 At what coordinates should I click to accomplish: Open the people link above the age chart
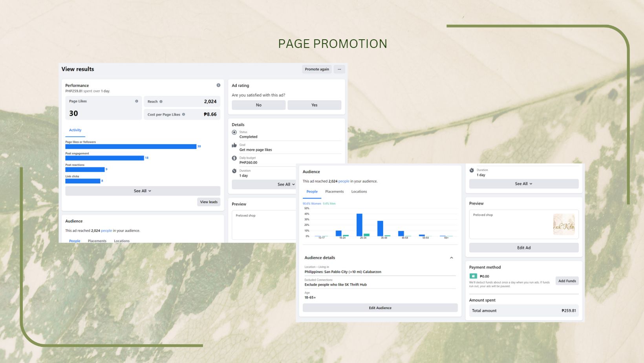344,181
